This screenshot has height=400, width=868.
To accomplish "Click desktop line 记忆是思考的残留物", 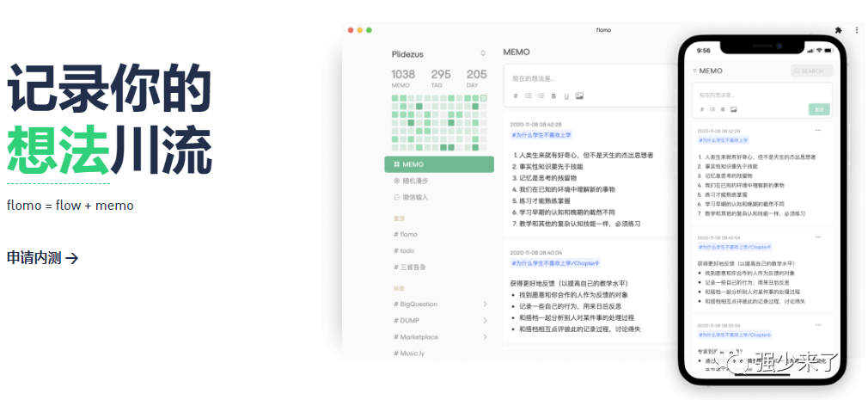I will (x=548, y=178).
